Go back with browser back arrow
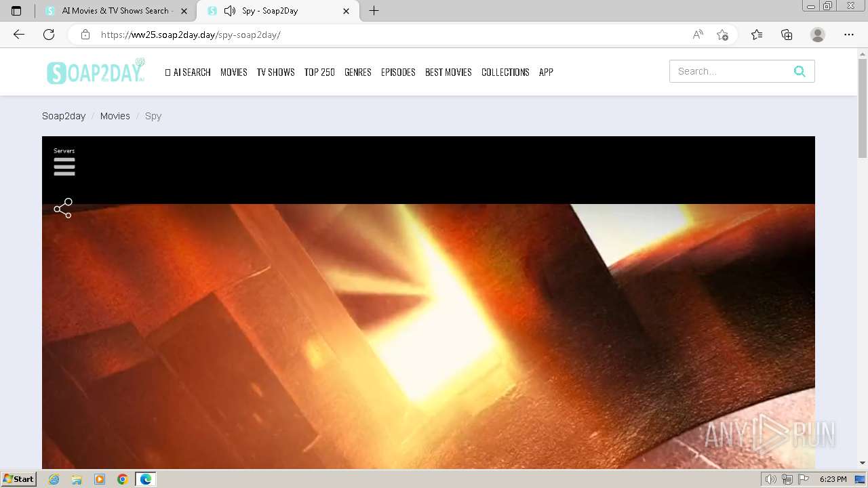Image resolution: width=868 pixels, height=488 pixels. [x=19, y=35]
